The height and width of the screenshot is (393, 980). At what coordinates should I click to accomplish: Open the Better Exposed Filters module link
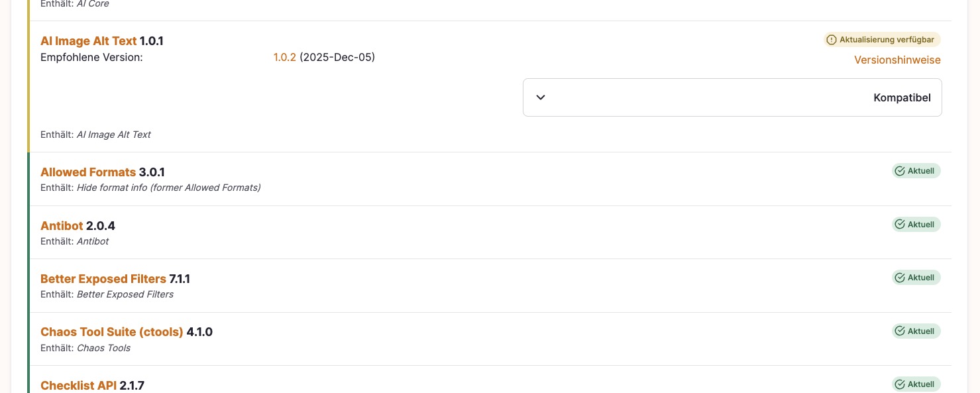pos(103,279)
